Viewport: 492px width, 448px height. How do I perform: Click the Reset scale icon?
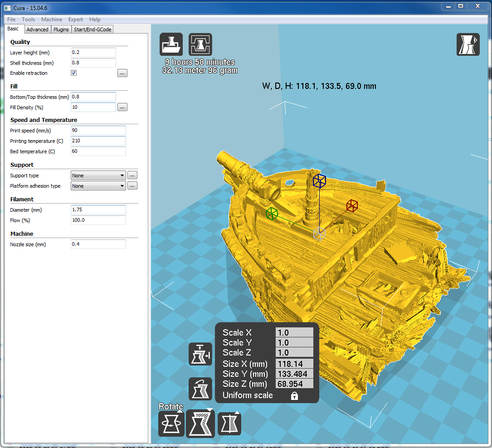[200, 389]
